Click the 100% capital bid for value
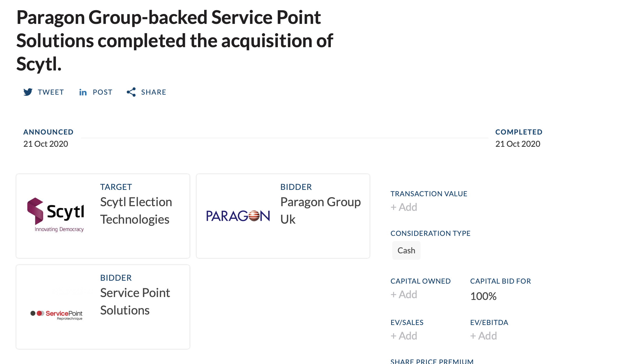This screenshot has height=364, width=632. [483, 296]
